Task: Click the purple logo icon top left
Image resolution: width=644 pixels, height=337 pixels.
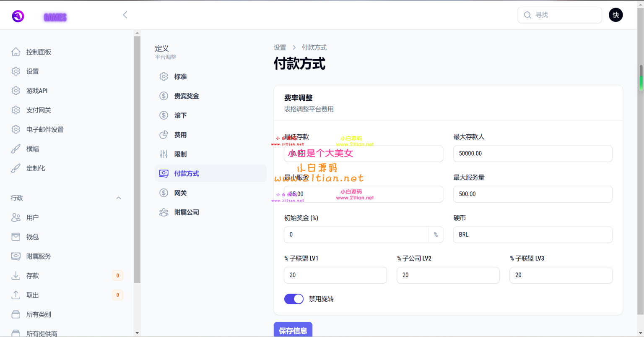Action: pos(18,16)
